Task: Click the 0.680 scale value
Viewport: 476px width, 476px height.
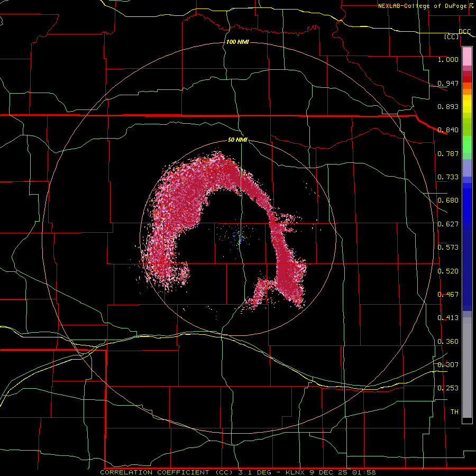Action: [448, 200]
